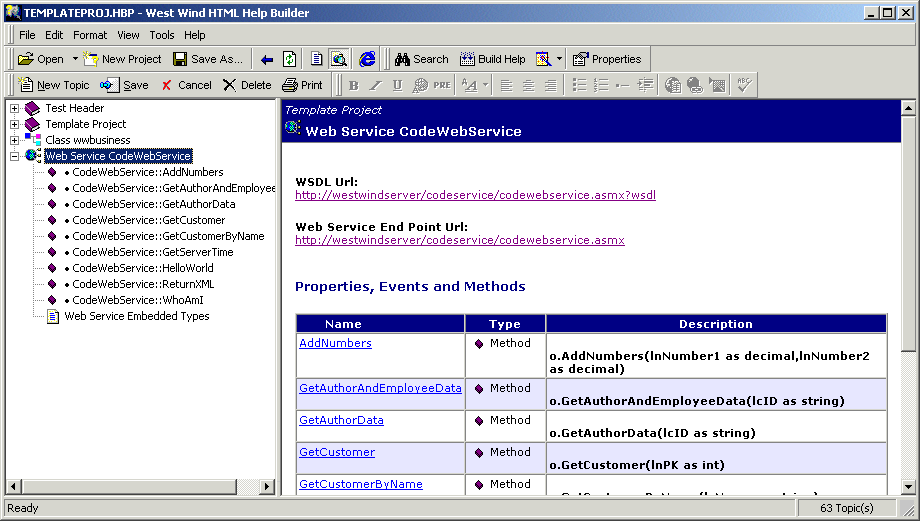Toggle italic formatting
920x521 pixels.
[376, 86]
